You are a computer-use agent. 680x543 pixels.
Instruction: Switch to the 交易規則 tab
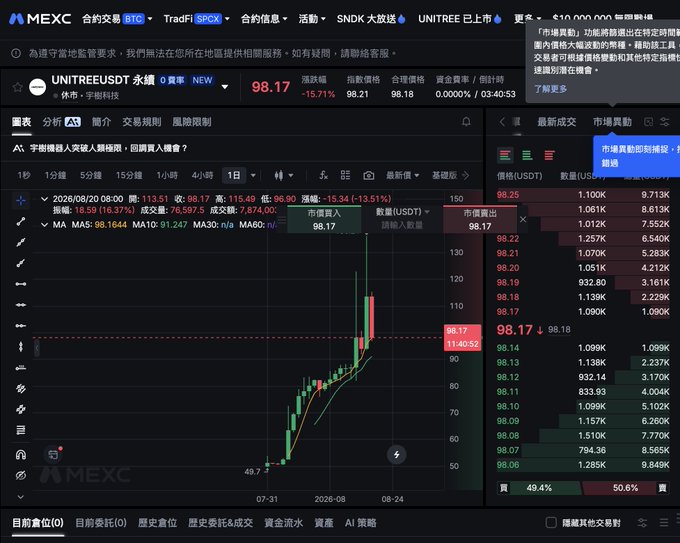[x=141, y=122]
